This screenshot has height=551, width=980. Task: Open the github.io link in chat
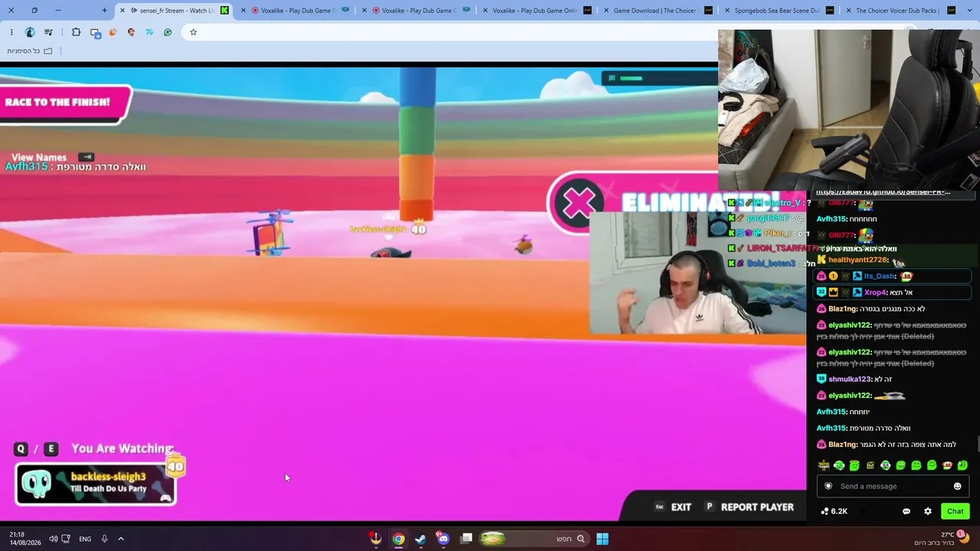pyautogui.click(x=883, y=192)
